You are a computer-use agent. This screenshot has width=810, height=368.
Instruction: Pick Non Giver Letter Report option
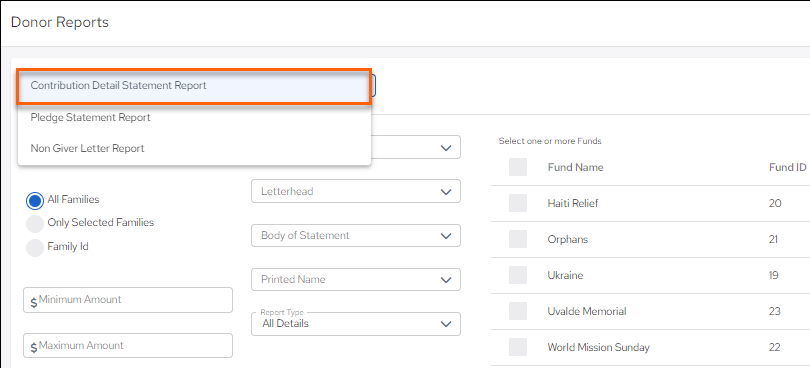coord(194,149)
